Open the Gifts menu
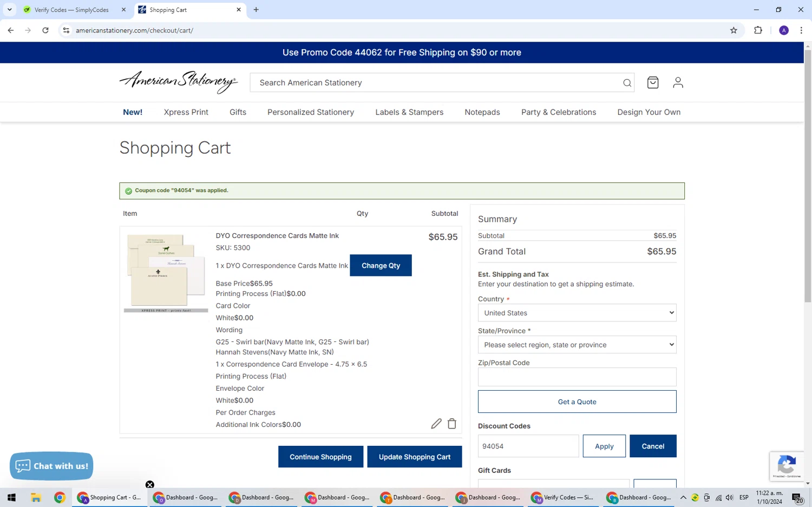The width and height of the screenshot is (812, 507). 238,112
